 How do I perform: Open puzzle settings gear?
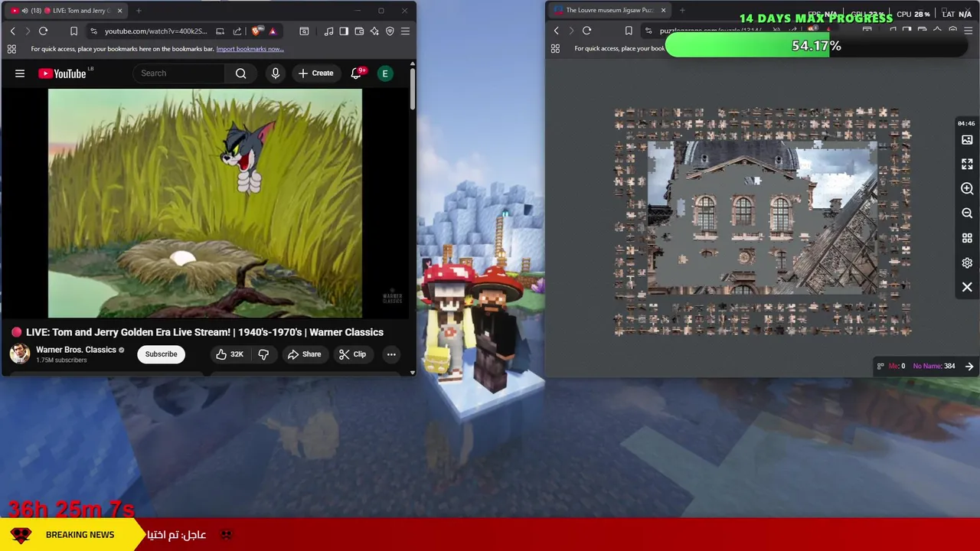pyautogui.click(x=967, y=262)
